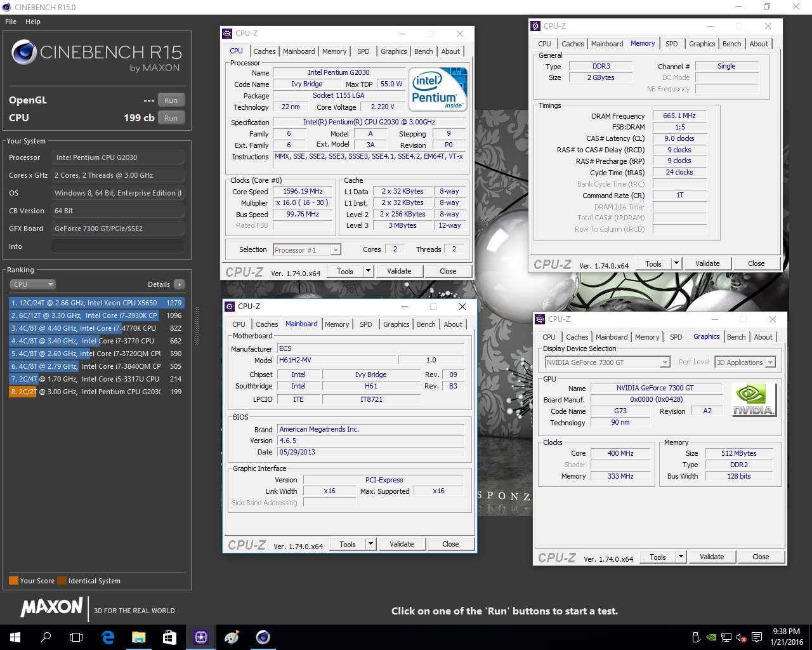The width and height of the screenshot is (812, 650).
Task: Switch to CPU-Z taskbar icon
Action: (x=201, y=637)
